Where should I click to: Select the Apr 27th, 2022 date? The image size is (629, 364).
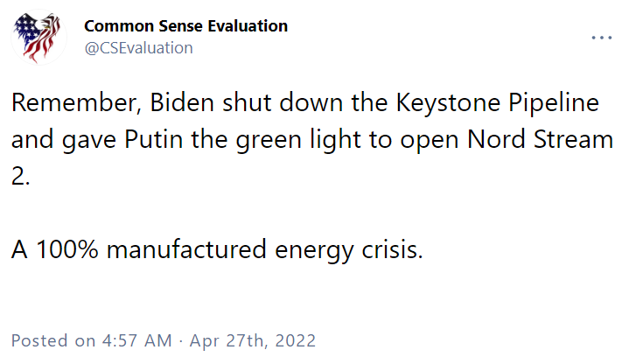click(x=252, y=340)
